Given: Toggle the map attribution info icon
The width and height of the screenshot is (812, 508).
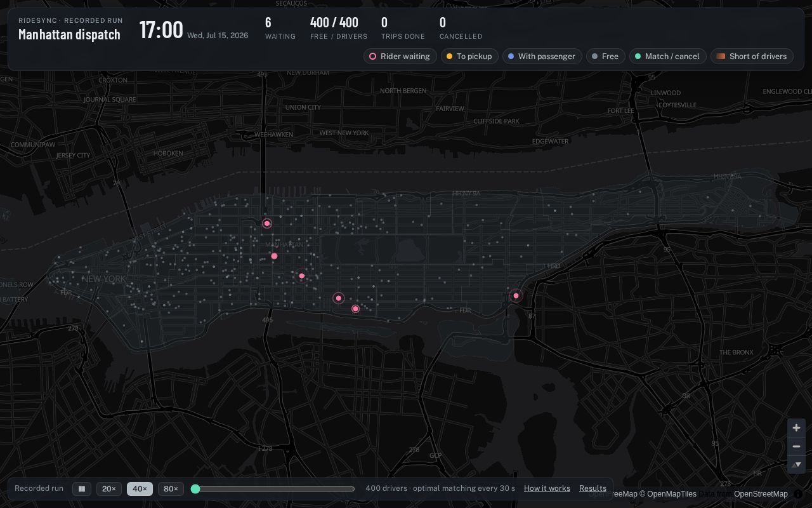Looking at the screenshot, I should point(798,494).
